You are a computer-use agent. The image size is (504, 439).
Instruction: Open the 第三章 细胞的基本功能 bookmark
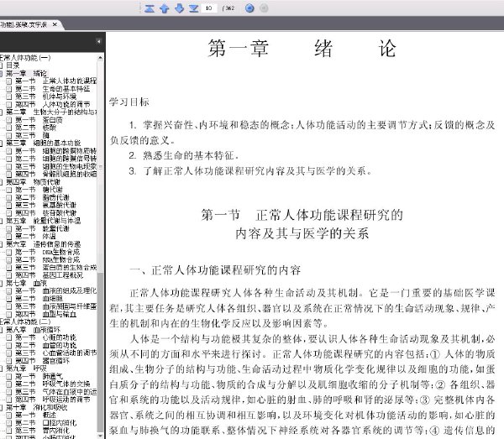pyautogui.click(x=44, y=143)
